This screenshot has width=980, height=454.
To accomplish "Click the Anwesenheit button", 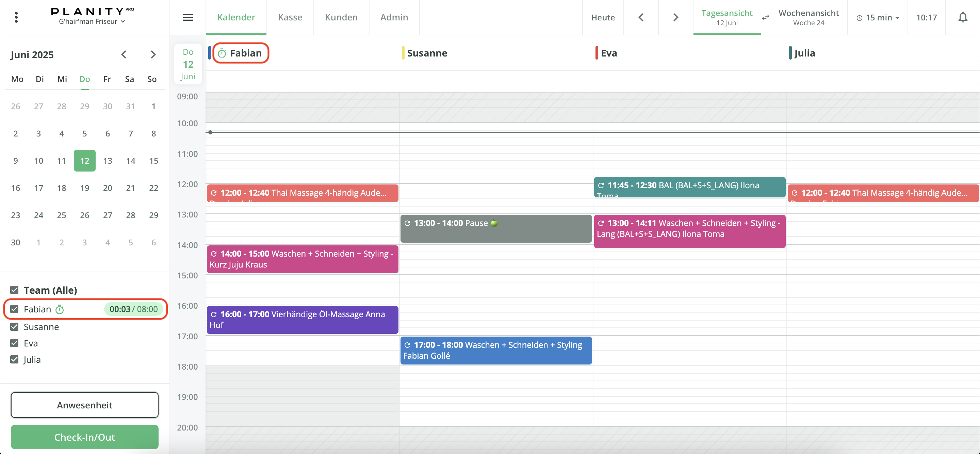I will click(84, 405).
